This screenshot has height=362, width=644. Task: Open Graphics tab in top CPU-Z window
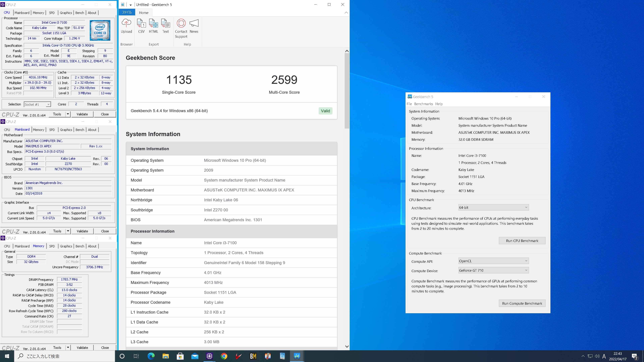click(x=66, y=13)
